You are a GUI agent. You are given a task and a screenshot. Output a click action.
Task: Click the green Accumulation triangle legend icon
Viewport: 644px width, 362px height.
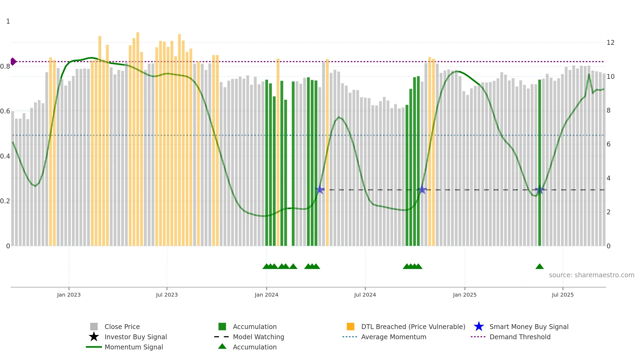coord(222,346)
